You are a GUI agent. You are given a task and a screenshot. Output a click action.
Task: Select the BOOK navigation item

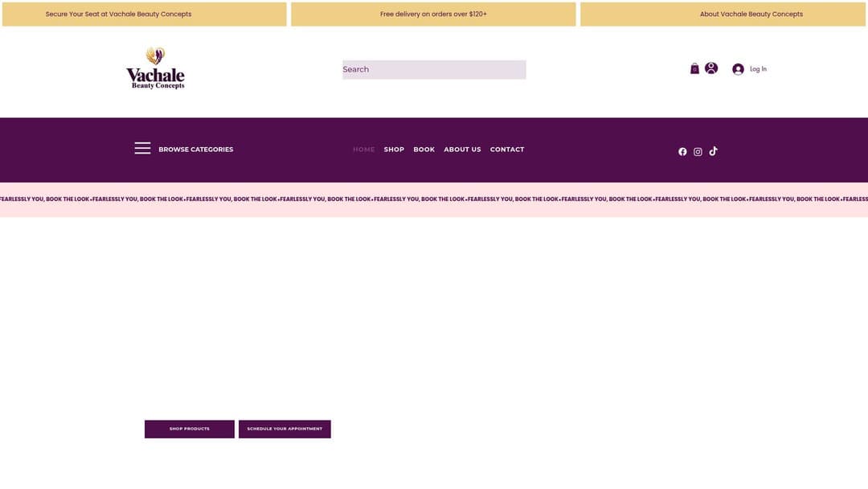click(424, 148)
